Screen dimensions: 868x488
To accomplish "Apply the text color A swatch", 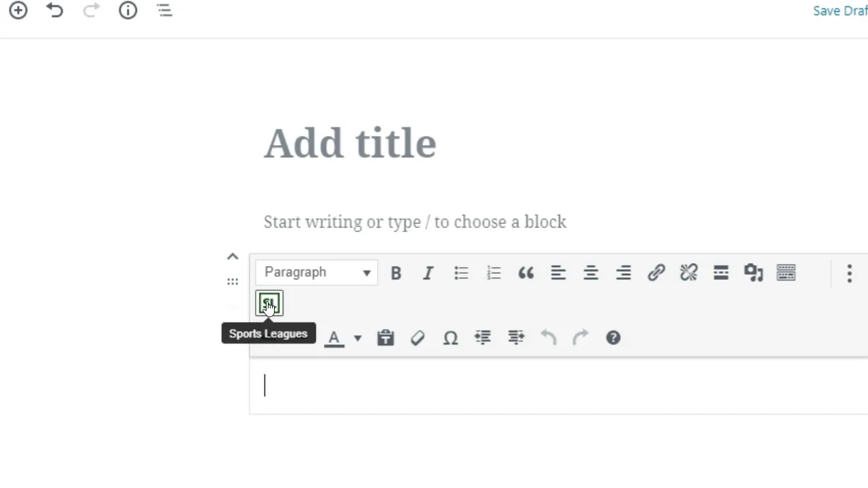I will [x=334, y=338].
